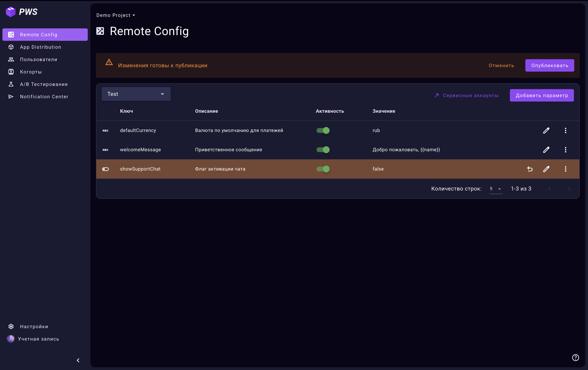
Task: Change the rows per page dropdown
Action: [x=496, y=189]
